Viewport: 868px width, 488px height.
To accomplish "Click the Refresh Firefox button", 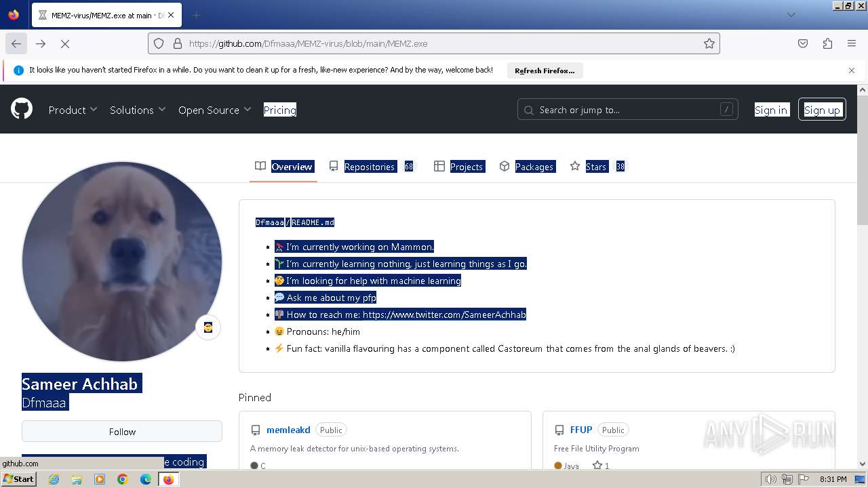I will (545, 70).
